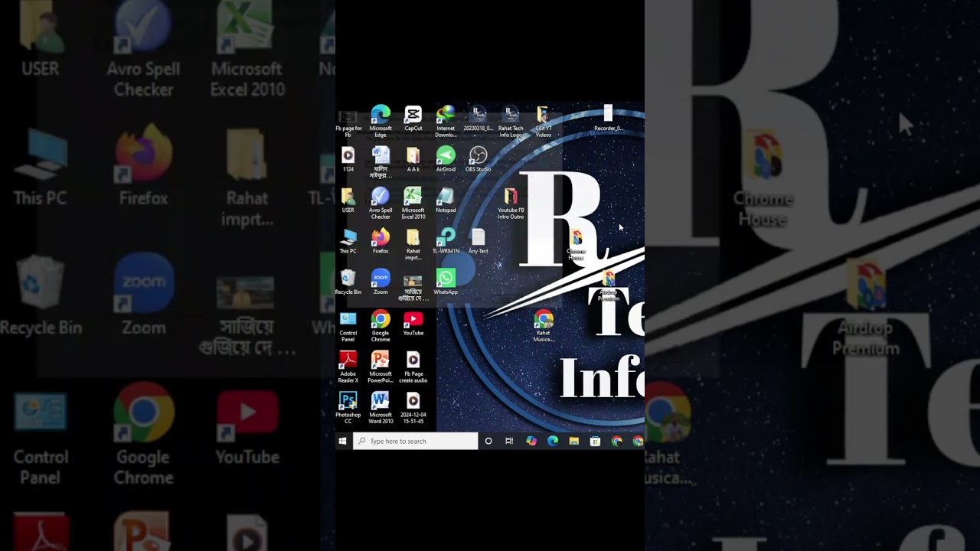Open the A A k folder
The image size is (980, 551).
click(413, 159)
